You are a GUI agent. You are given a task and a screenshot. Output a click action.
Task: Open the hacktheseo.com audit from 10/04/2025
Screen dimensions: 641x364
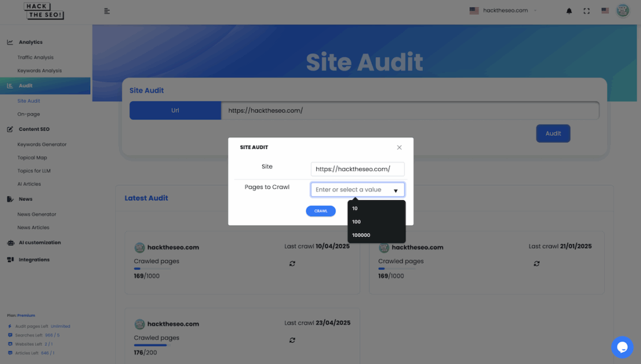coord(173,247)
